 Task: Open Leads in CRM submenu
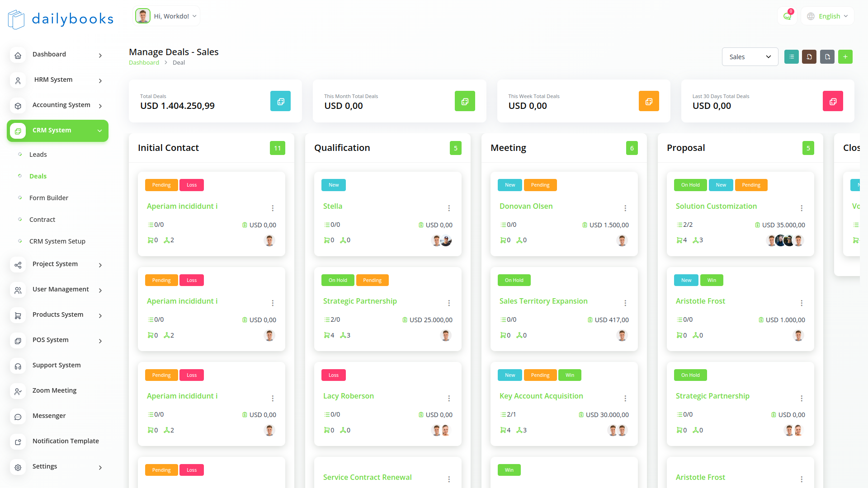tap(38, 155)
